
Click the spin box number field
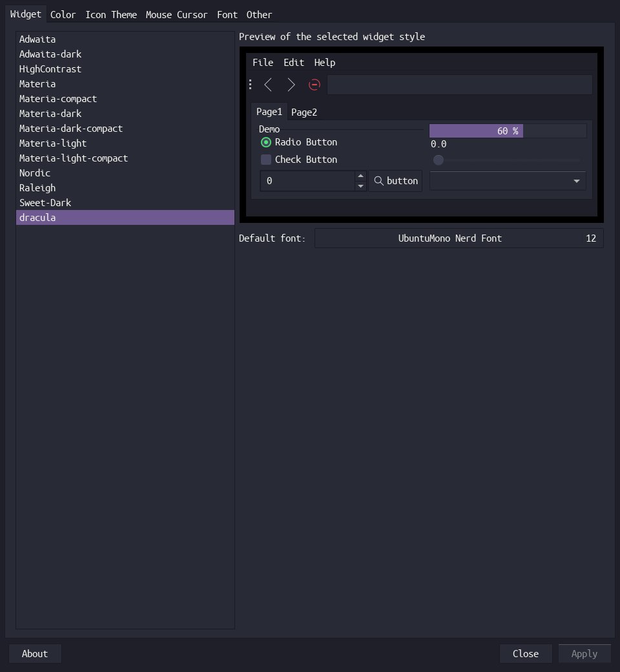click(307, 181)
